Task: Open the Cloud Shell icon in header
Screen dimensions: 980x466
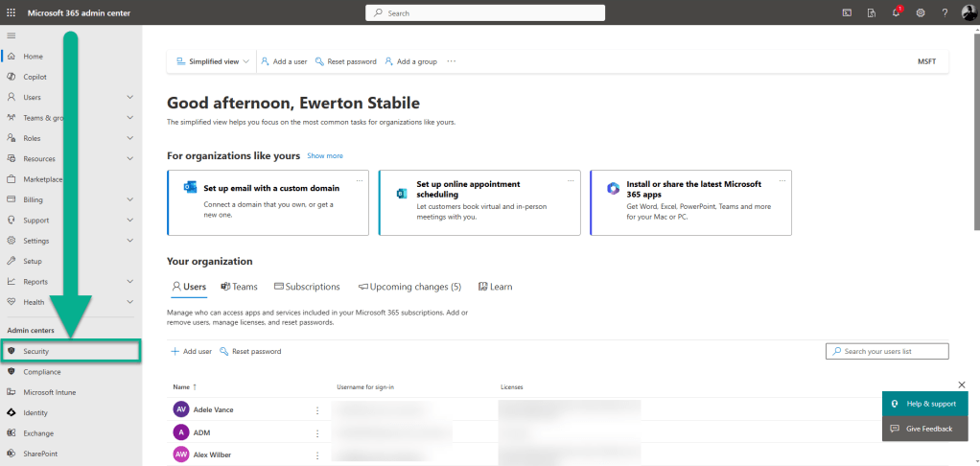Action: (x=847, y=12)
